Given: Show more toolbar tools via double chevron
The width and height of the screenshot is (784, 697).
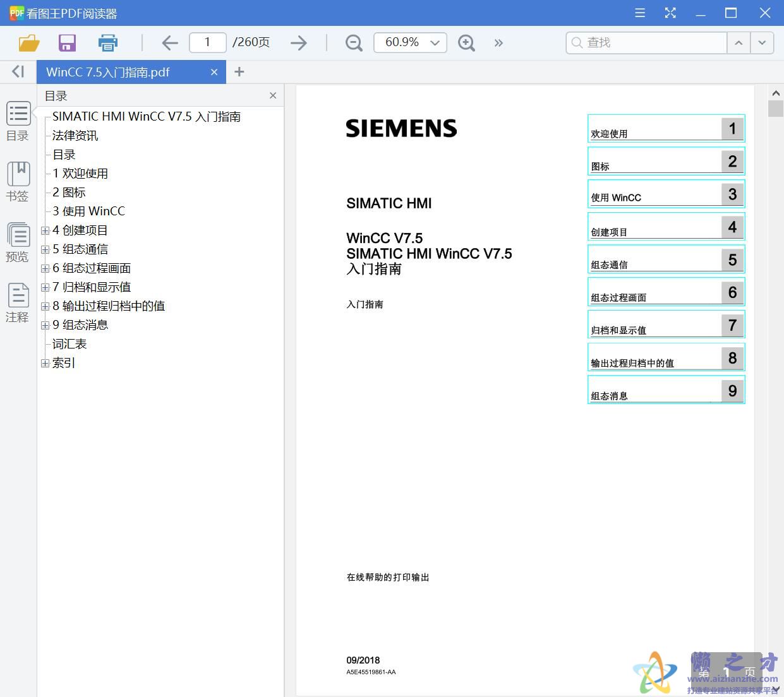Looking at the screenshot, I should coord(498,43).
